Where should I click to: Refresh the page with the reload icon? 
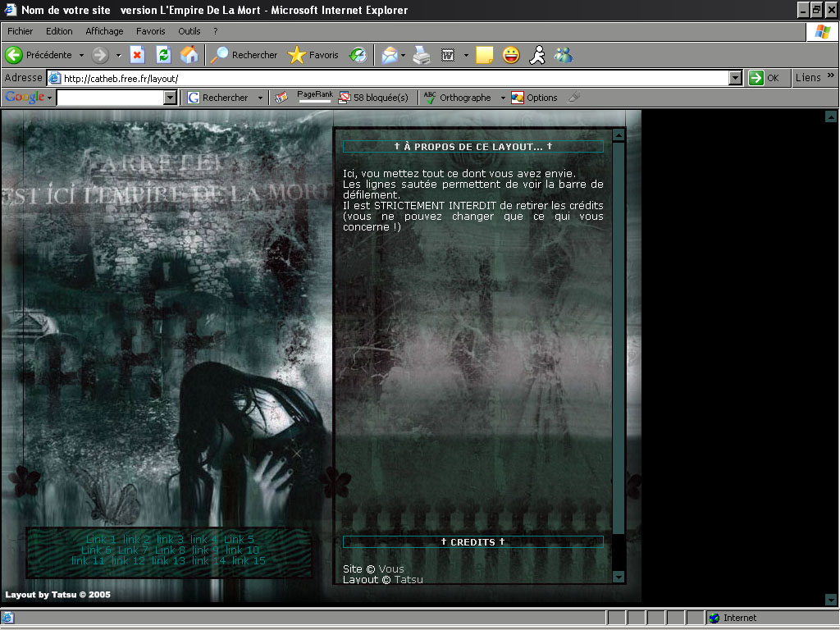coord(163,55)
